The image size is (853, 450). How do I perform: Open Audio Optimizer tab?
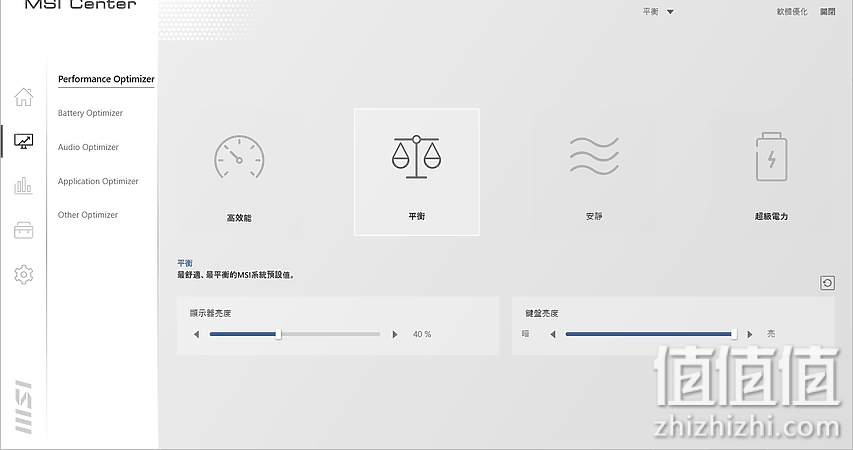[x=88, y=147]
